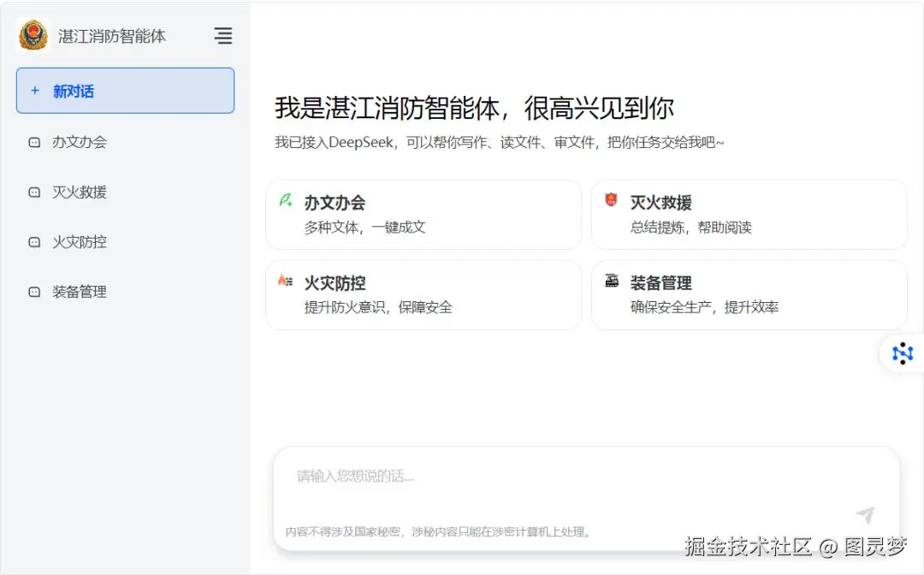Open the floating blue assistant icon on the right edge

(x=902, y=353)
